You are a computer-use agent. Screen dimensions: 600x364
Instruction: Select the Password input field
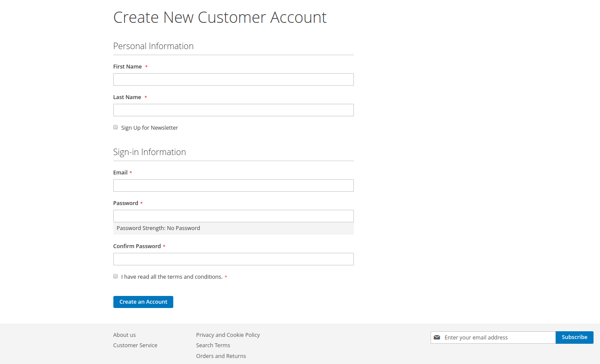tap(233, 216)
